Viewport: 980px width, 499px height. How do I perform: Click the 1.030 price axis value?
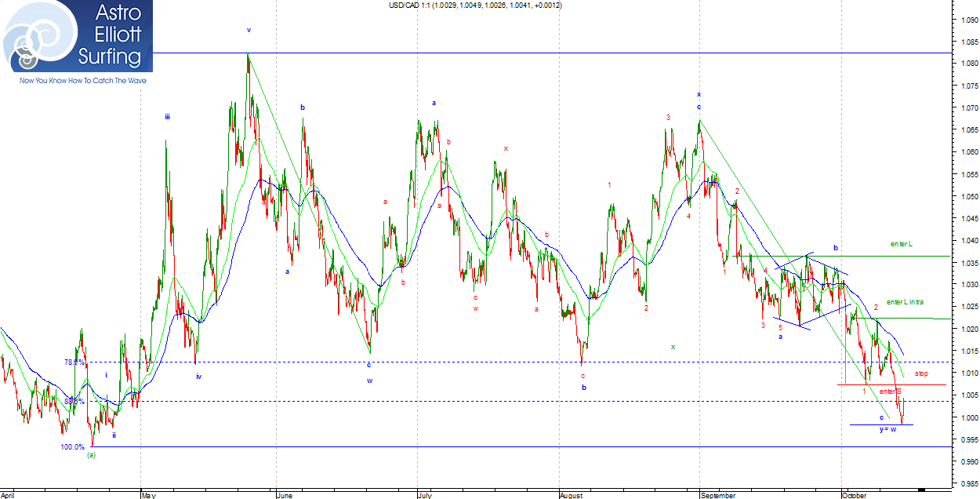pos(969,285)
